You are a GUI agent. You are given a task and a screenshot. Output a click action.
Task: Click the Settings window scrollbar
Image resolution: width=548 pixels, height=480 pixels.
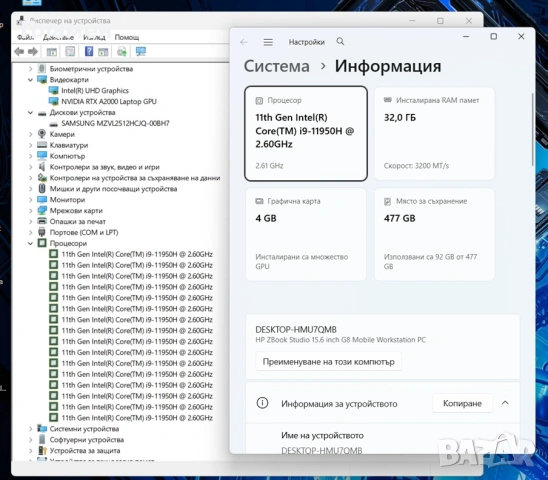tap(533, 129)
